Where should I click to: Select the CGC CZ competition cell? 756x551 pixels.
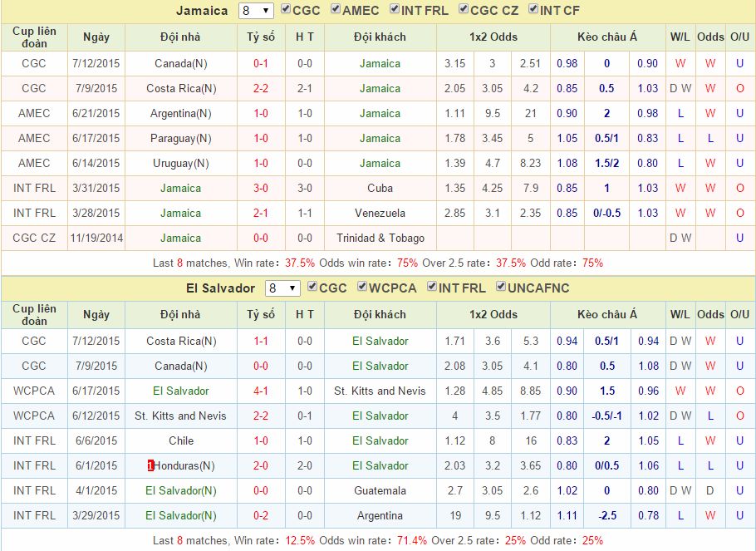tap(34, 239)
